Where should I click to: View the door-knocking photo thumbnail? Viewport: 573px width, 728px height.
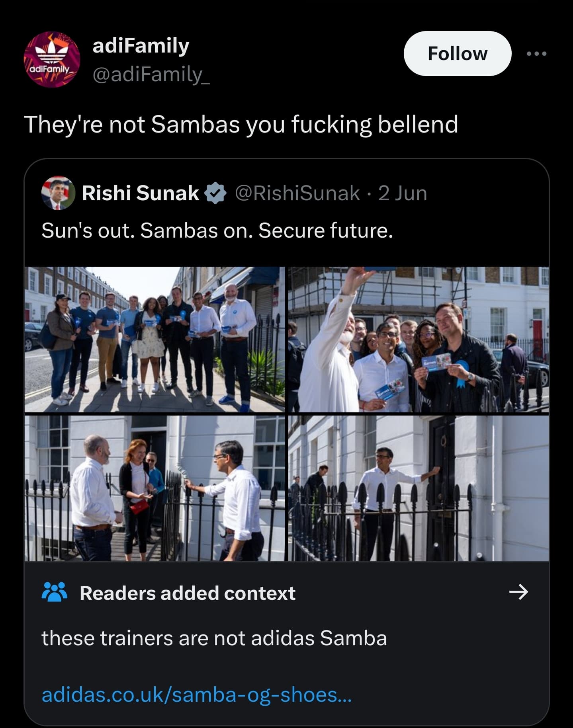click(419, 488)
